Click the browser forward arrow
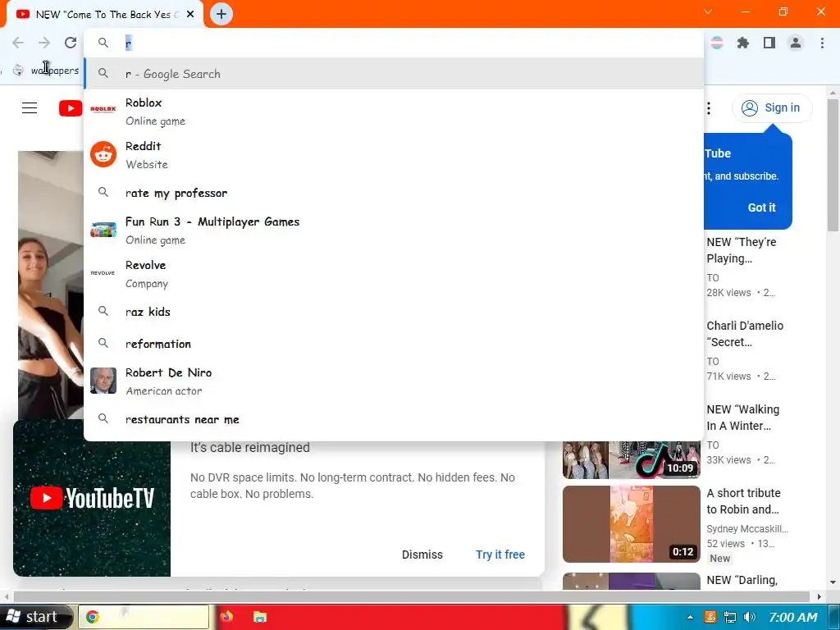Viewport: 840px width, 630px height. point(44,43)
